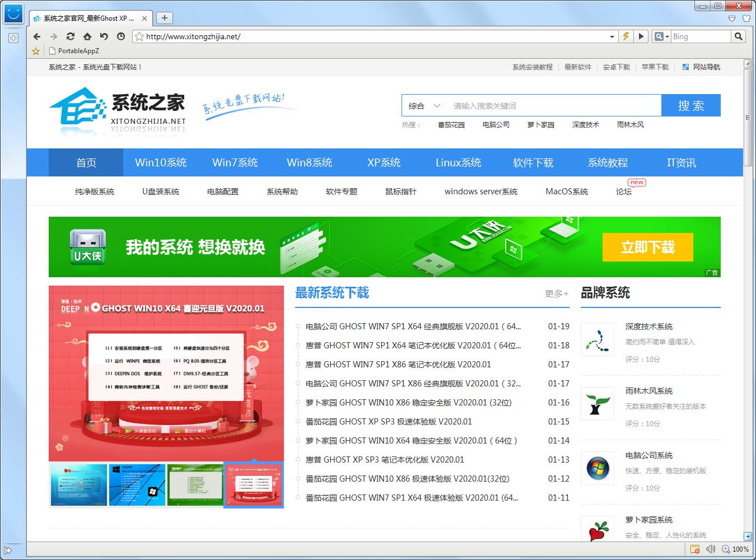Click the reload page icon

(70, 36)
